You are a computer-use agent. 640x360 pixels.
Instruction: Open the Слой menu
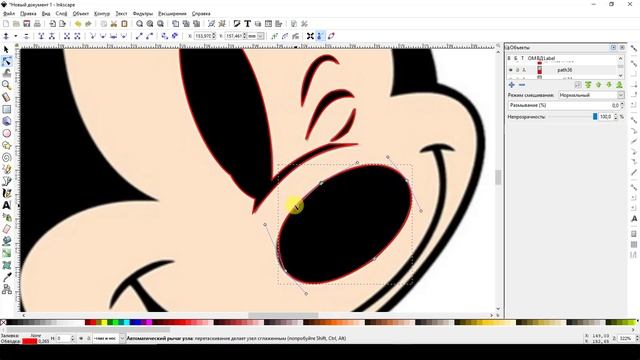pos(61,13)
